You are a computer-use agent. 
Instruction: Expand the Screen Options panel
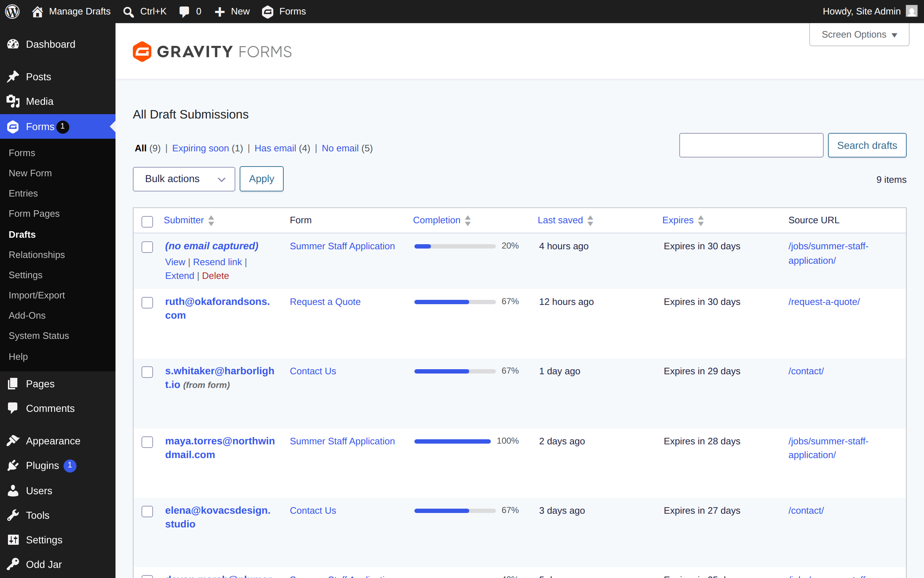pos(859,34)
